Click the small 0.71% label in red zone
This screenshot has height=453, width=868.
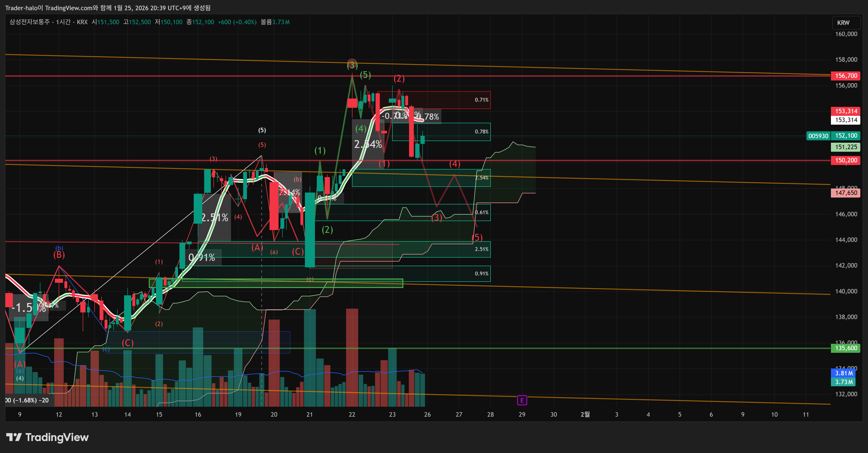(482, 100)
